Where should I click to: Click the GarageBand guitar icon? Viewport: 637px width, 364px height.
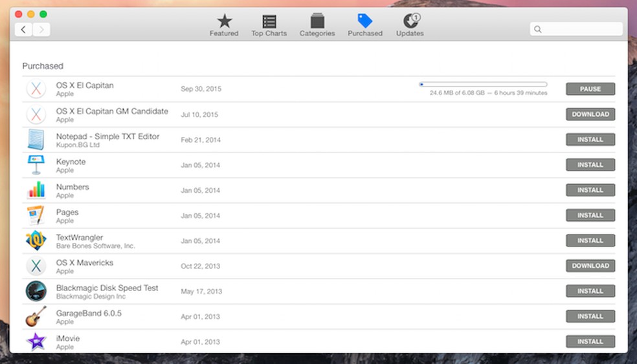[x=36, y=317]
